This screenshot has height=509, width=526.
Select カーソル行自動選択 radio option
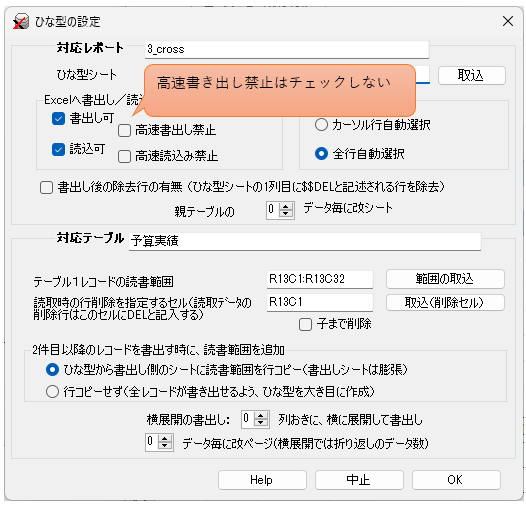[x=321, y=125]
